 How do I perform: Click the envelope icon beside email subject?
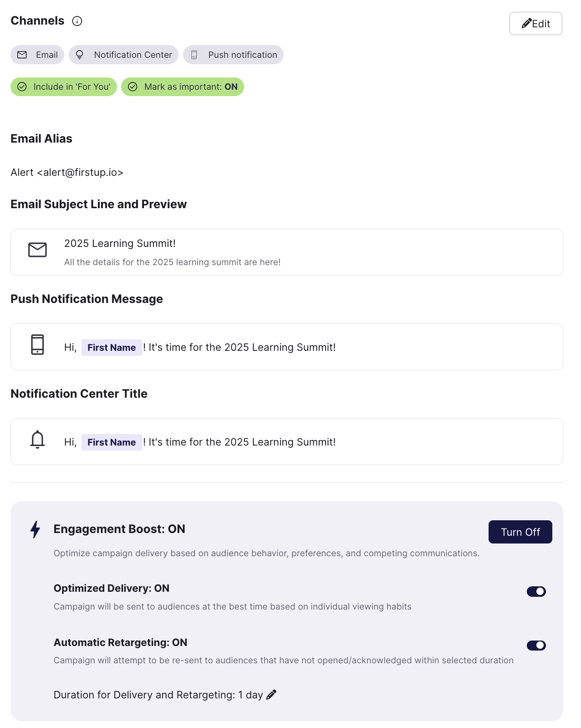37,250
